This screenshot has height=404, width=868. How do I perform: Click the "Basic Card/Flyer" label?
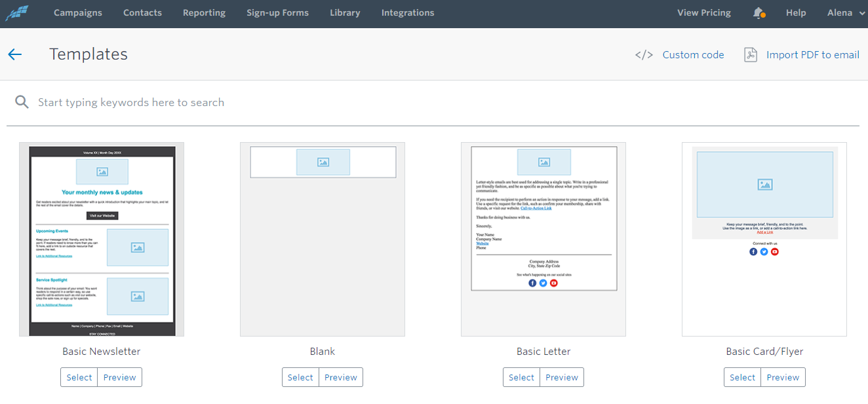764,352
